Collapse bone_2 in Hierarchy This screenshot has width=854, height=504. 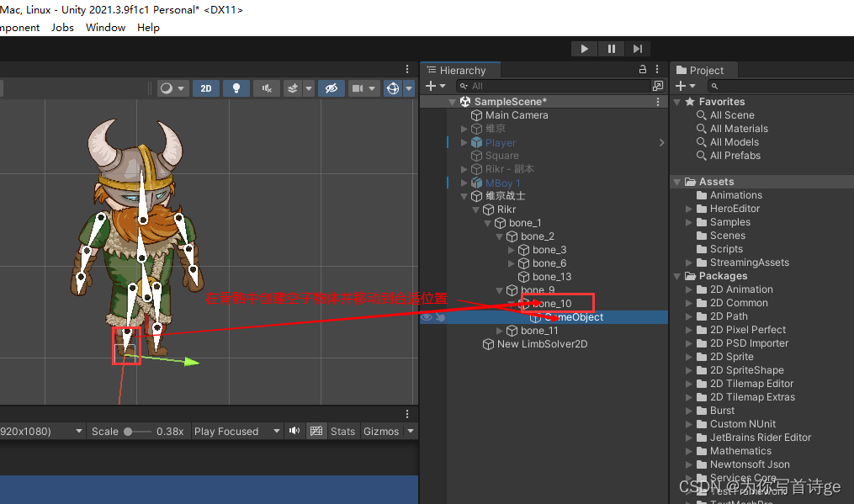(500, 236)
